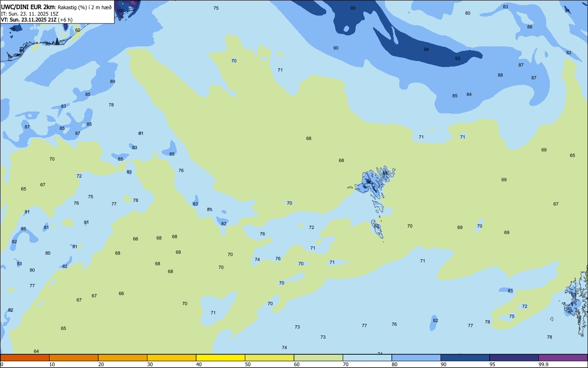Screen dimensions: 588x368
Task: Click the 'Rakastig (%) í 2 m hæð' label
Action: click(85, 7)
